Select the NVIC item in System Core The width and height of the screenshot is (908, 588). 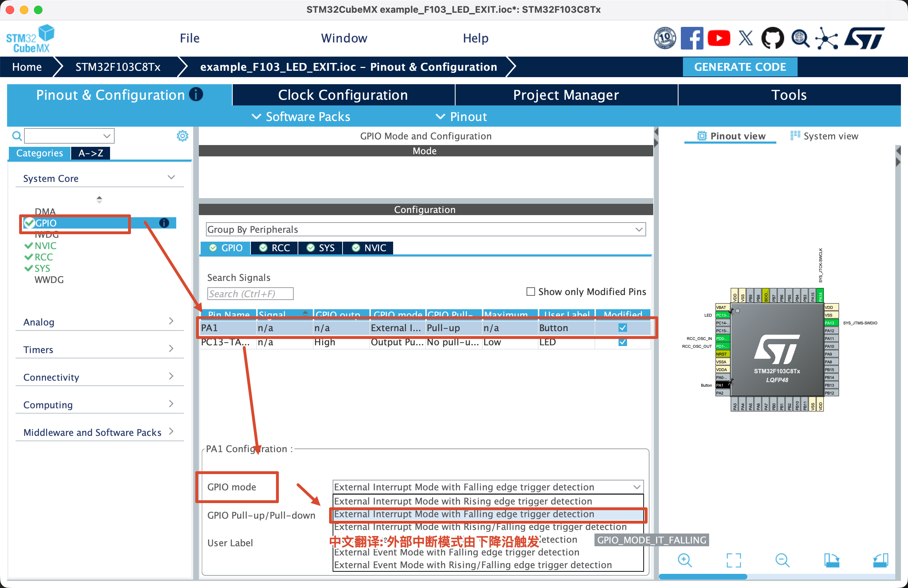pyautogui.click(x=45, y=246)
